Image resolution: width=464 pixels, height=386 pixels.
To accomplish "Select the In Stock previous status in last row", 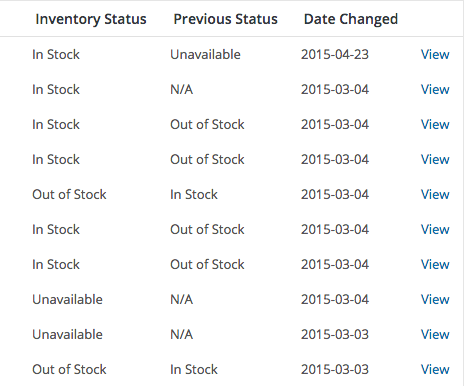I will click(x=194, y=369).
